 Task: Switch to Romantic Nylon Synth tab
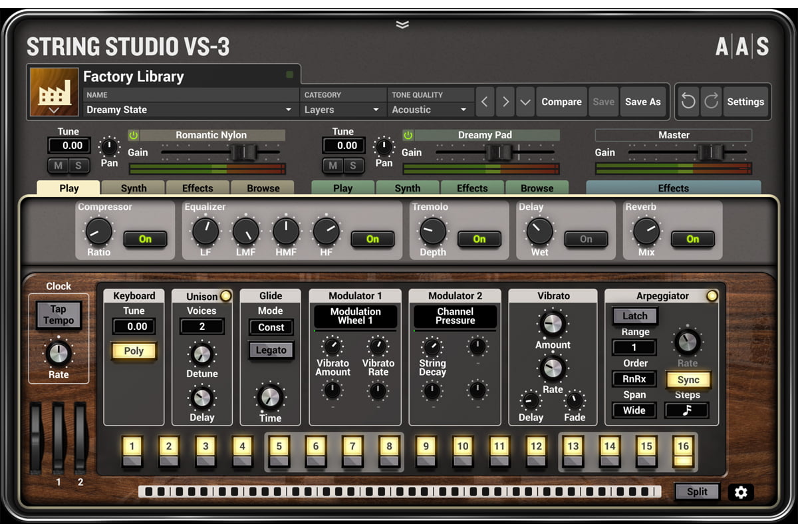coord(133,188)
